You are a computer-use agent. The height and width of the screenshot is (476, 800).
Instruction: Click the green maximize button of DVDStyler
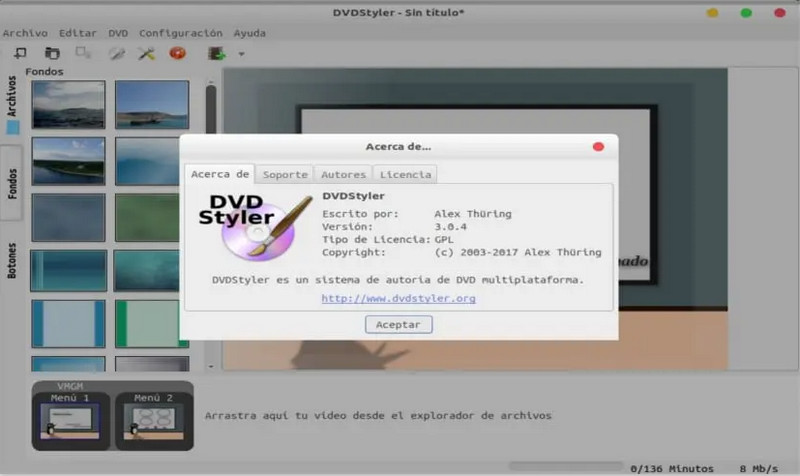point(746,13)
